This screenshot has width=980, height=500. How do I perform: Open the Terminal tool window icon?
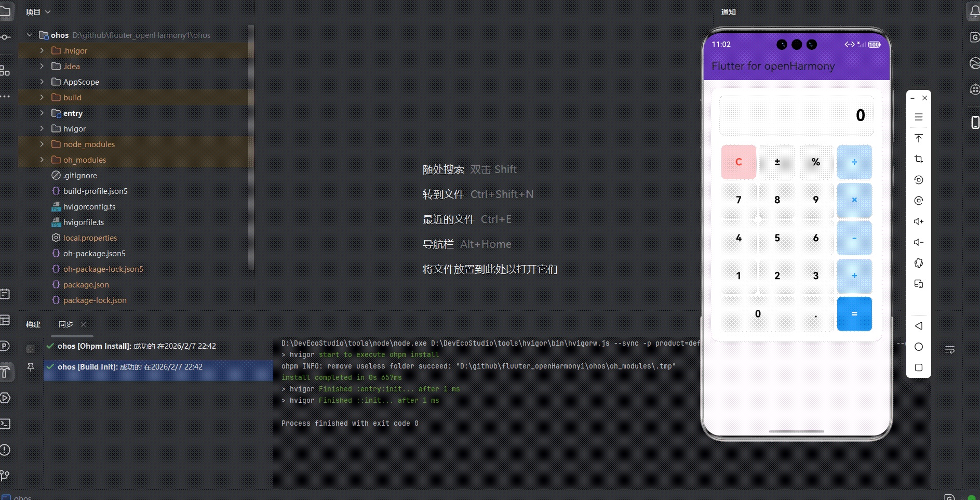click(5, 424)
